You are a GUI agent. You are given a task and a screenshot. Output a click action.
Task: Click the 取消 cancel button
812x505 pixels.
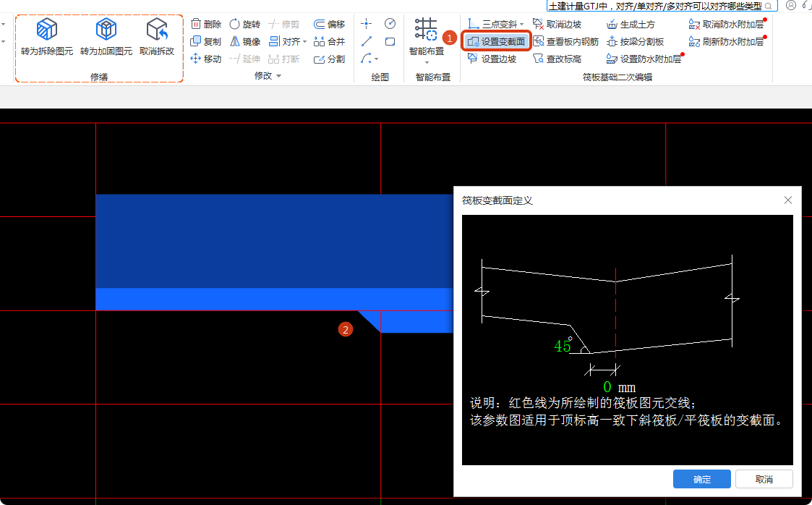pos(764,479)
